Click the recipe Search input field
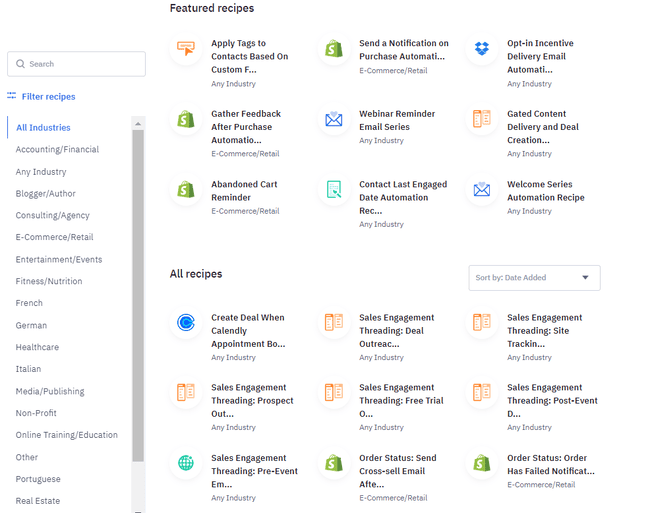 (x=76, y=64)
